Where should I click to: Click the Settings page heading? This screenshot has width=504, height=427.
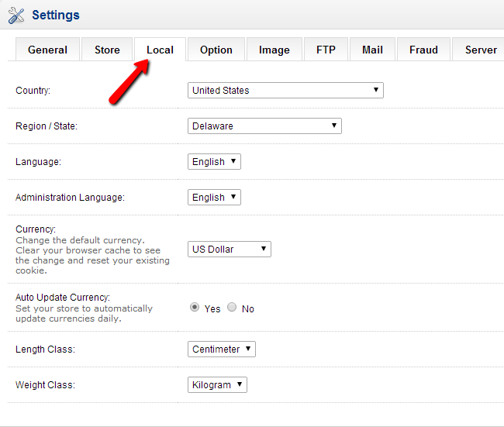click(55, 15)
